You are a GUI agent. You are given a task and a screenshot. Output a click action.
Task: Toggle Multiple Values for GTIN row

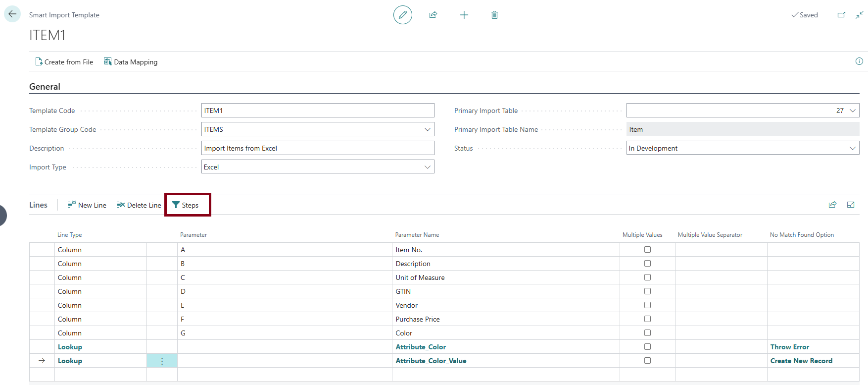tap(647, 291)
